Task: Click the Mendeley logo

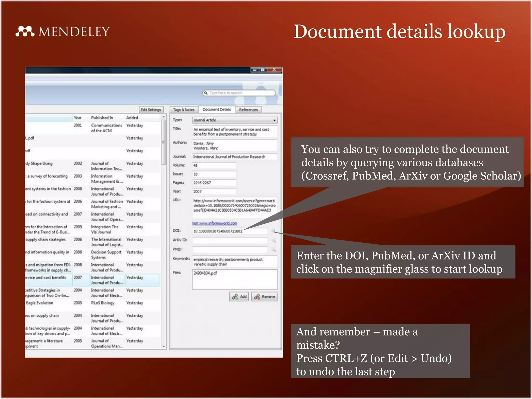Action: (63, 31)
